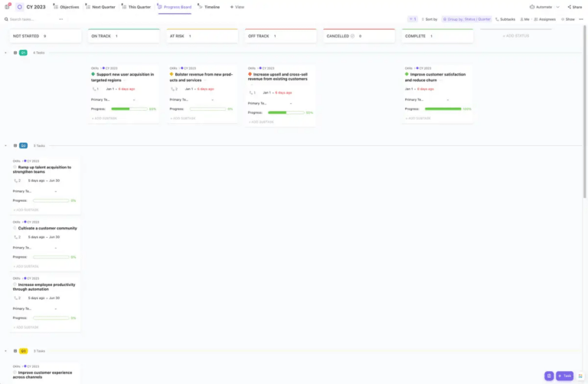Click progress bar on Increase upsell card
Image resolution: width=588 pixels, height=384 pixels.
(x=286, y=112)
